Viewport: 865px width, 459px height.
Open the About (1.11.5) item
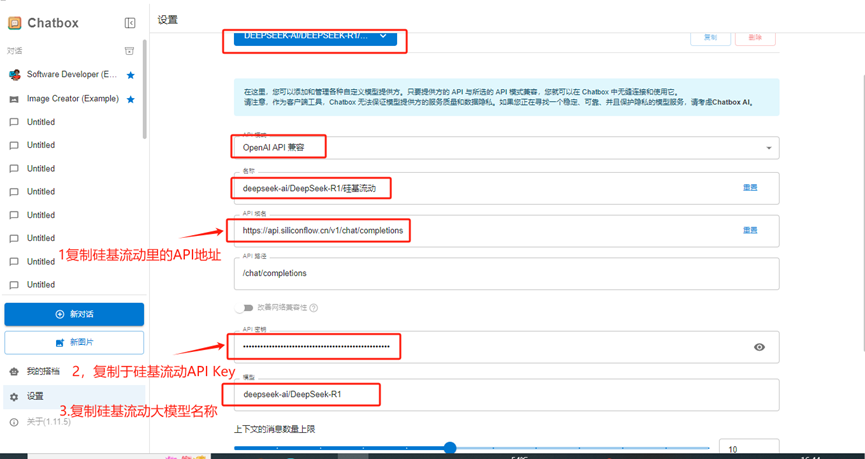click(74, 421)
